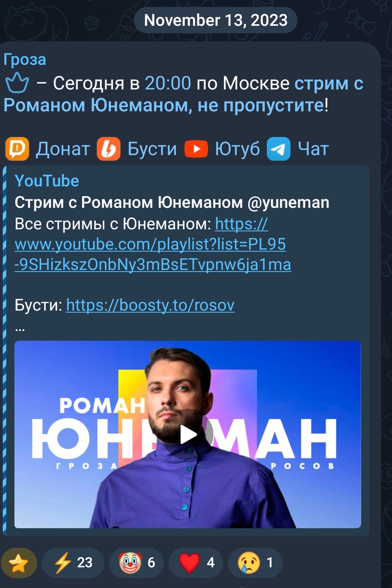
Task: Tap the red YouTube play icon
Action: click(196, 149)
